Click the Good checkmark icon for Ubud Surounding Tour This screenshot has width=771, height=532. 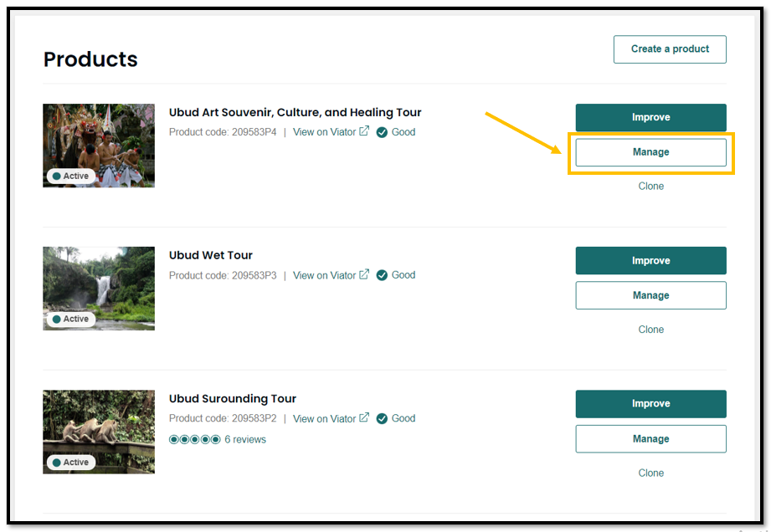[x=382, y=418]
